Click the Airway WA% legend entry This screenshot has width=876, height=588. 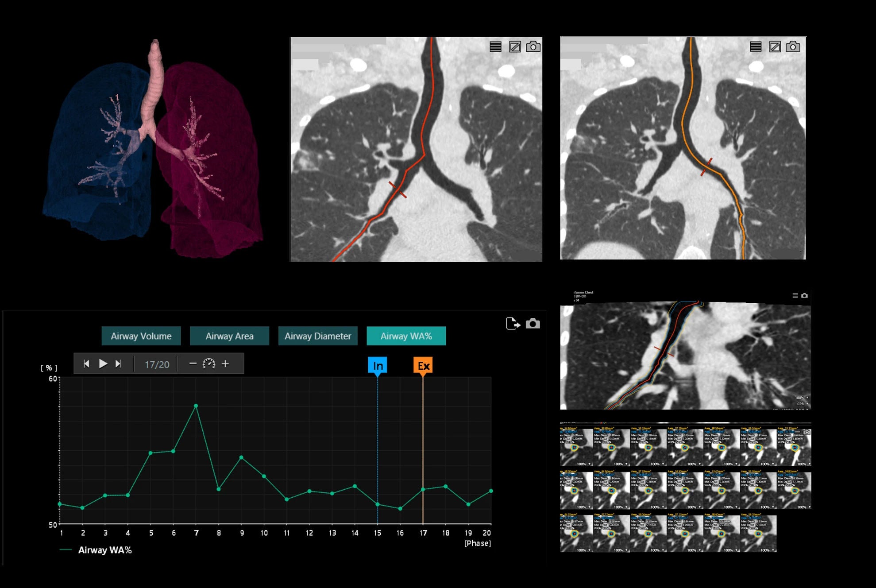[96, 550]
